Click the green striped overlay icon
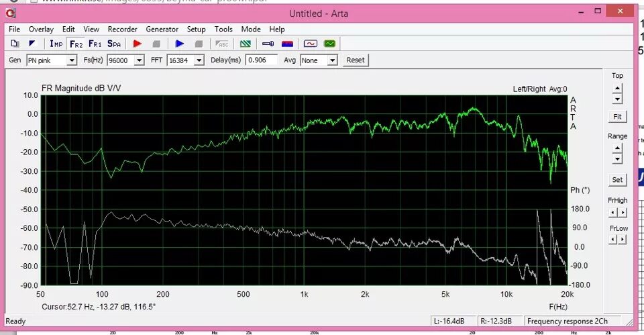Image resolution: width=644 pixels, height=335 pixels. coord(246,44)
